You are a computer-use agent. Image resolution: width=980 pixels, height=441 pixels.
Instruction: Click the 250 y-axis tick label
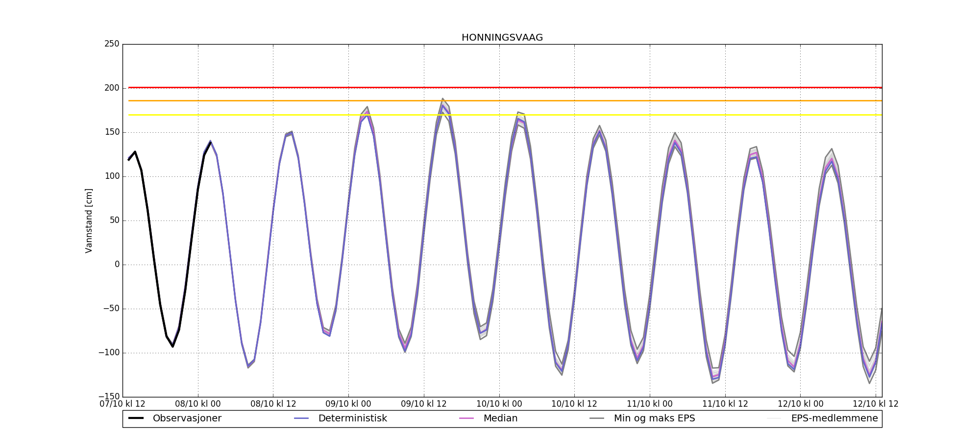(112, 44)
